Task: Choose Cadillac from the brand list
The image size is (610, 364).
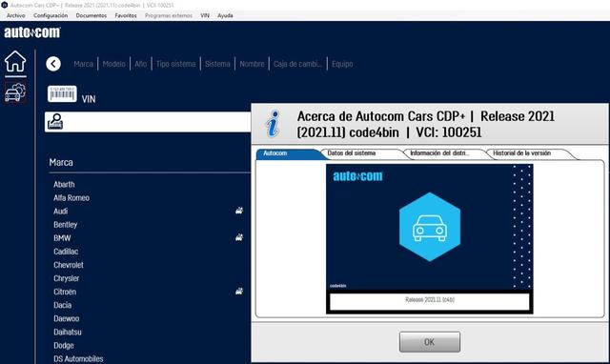Action: [x=66, y=252]
